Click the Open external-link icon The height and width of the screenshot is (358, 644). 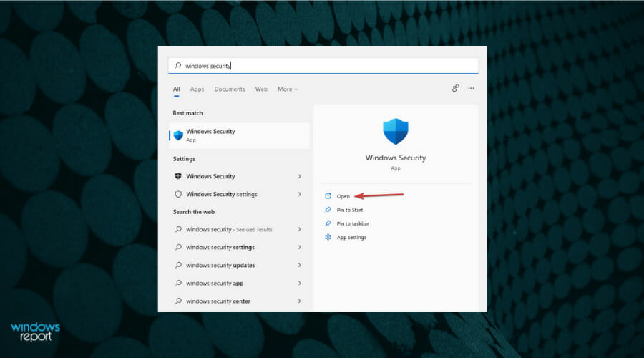[x=328, y=196]
